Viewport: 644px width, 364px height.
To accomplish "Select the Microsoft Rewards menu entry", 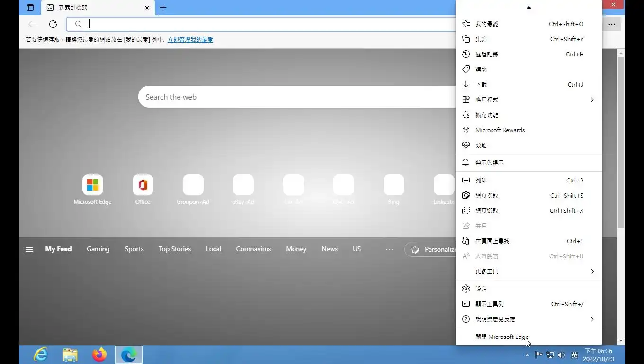I will coord(528,130).
